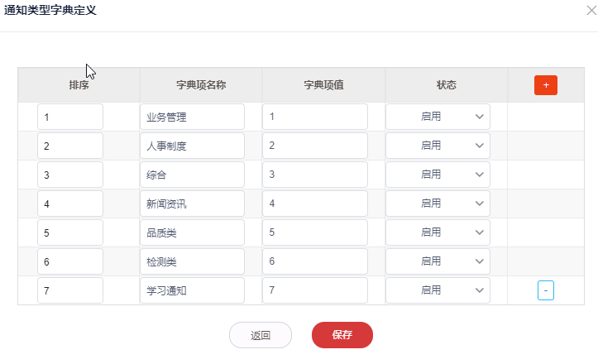The width and height of the screenshot is (598, 364).
Task: Remove row 7 with the minus button
Action: point(546,290)
